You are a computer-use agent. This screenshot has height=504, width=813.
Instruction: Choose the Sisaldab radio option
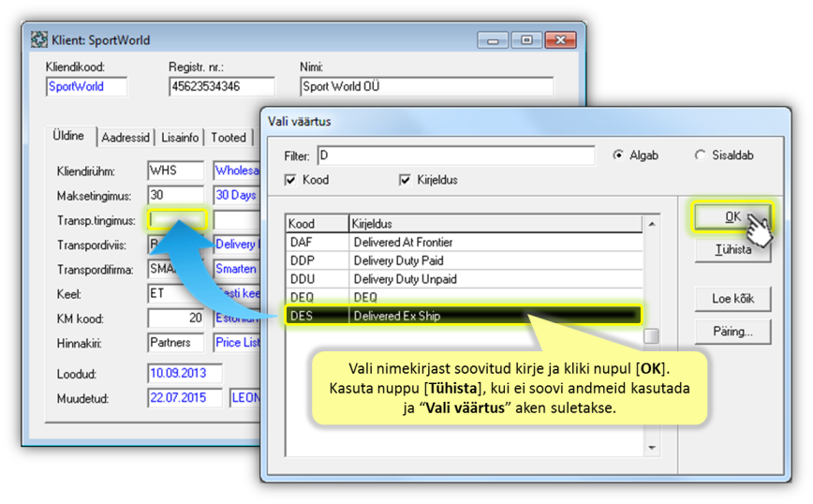click(x=700, y=156)
